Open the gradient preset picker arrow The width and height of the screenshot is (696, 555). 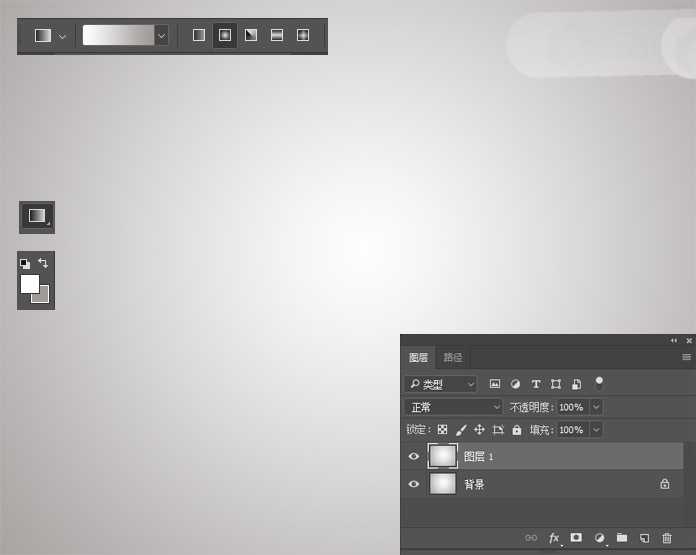[162, 36]
